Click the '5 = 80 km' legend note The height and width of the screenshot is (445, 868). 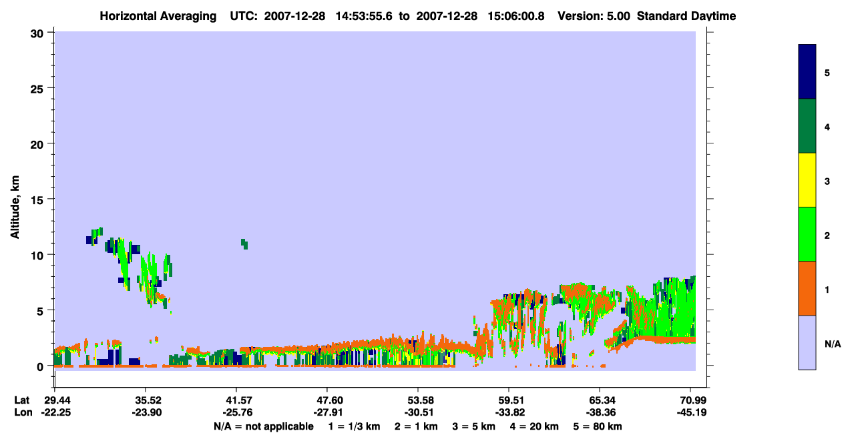pyautogui.click(x=598, y=426)
